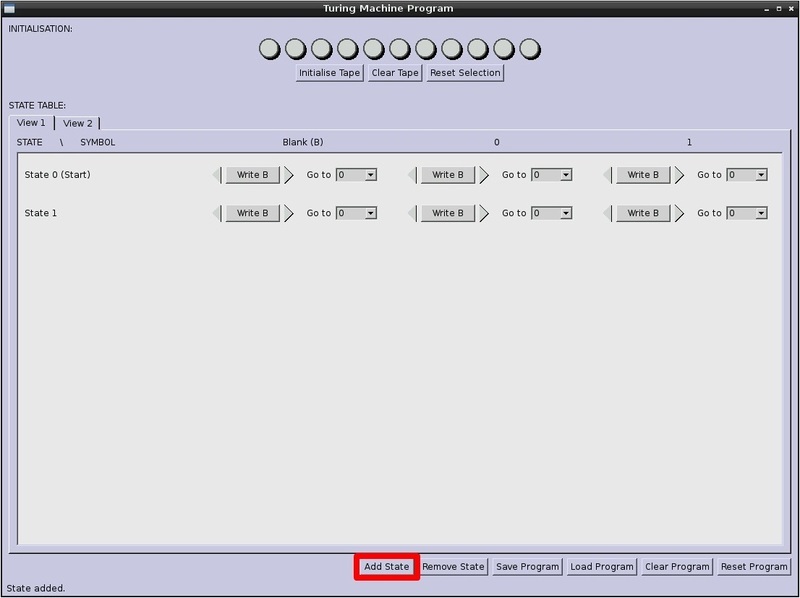
Task: Click Write B for State 1 symbol 1
Action: pyautogui.click(x=642, y=213)
